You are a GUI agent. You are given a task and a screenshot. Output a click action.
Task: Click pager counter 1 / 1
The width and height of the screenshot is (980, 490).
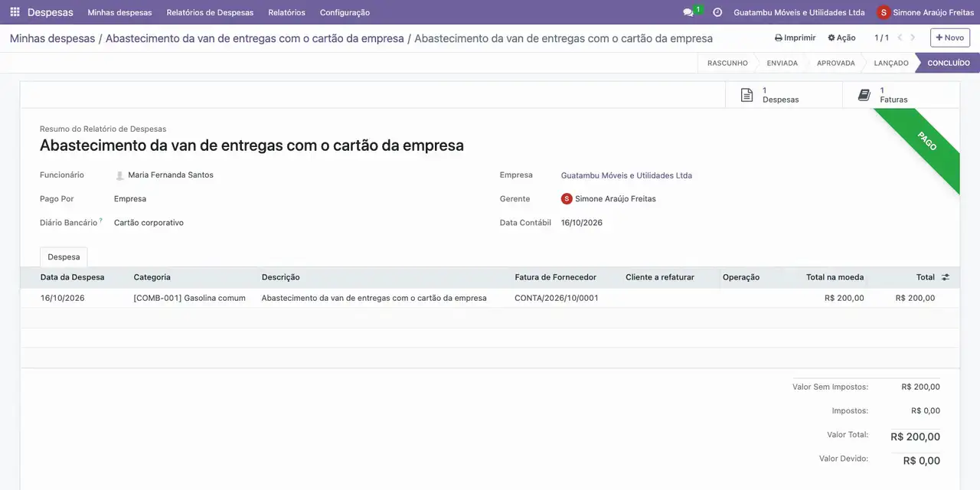[882, 38]
